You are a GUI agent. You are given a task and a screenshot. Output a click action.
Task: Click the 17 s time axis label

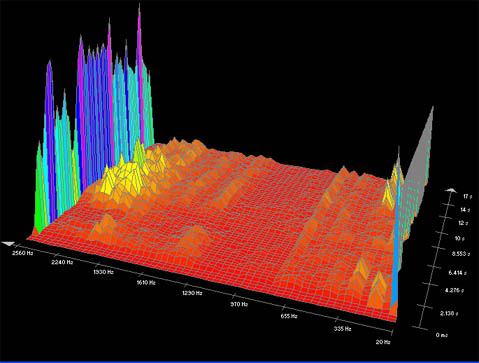(468, 197)
